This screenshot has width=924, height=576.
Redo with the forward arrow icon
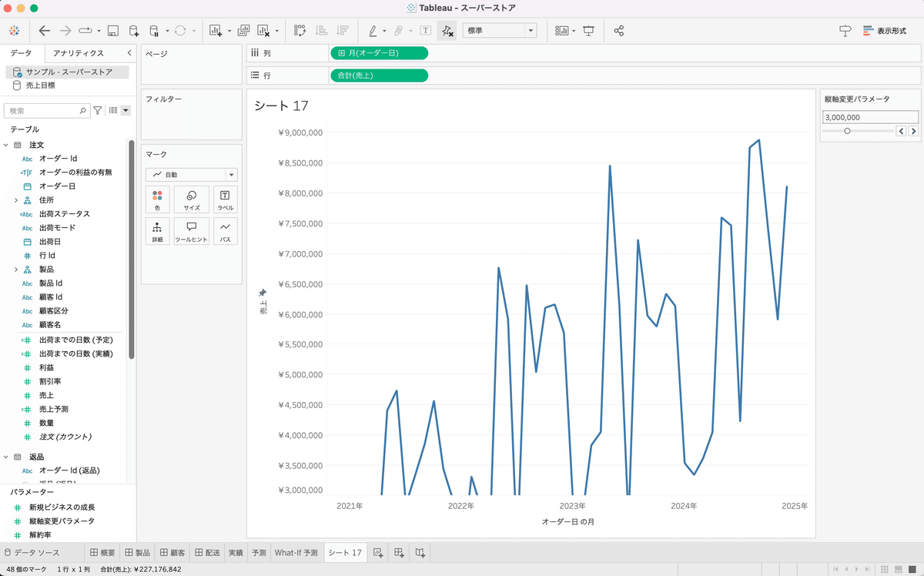65,31
